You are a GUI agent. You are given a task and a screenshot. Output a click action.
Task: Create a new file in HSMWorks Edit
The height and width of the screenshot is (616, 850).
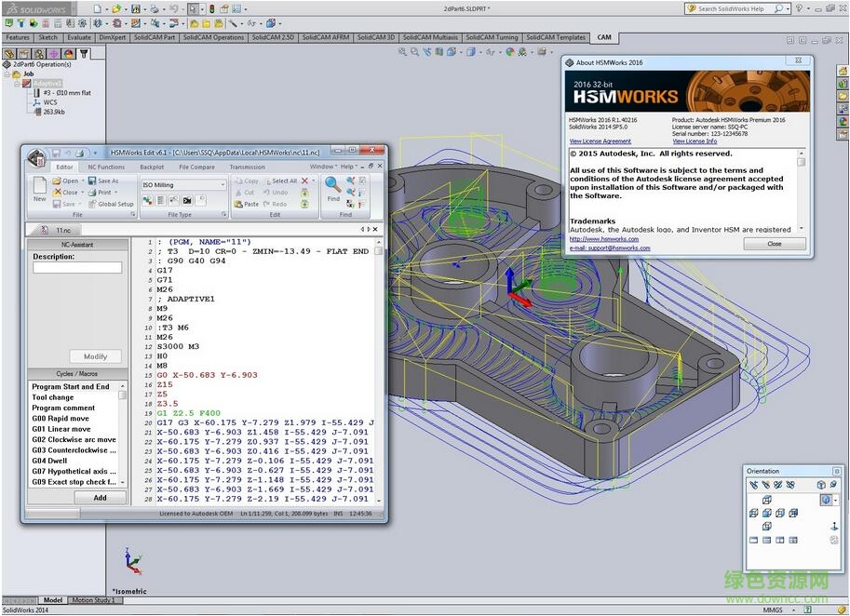pos(38,189)
